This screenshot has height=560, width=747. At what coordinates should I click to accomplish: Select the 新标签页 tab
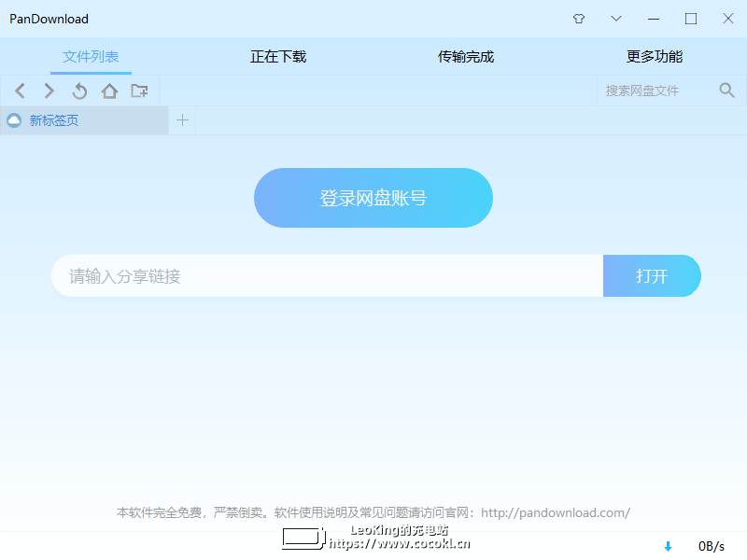click(x=84, y=120)
